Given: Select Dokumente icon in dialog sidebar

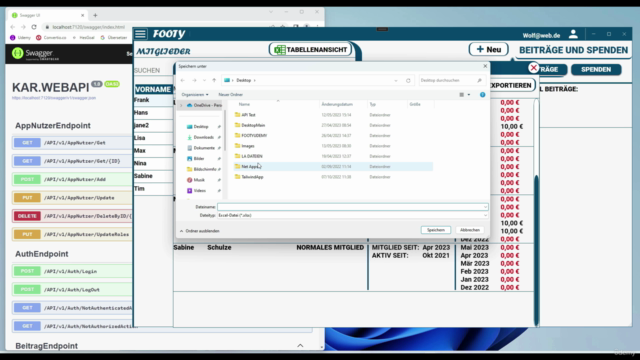Looking at the screenshot, I should click(x=189, y=148).
